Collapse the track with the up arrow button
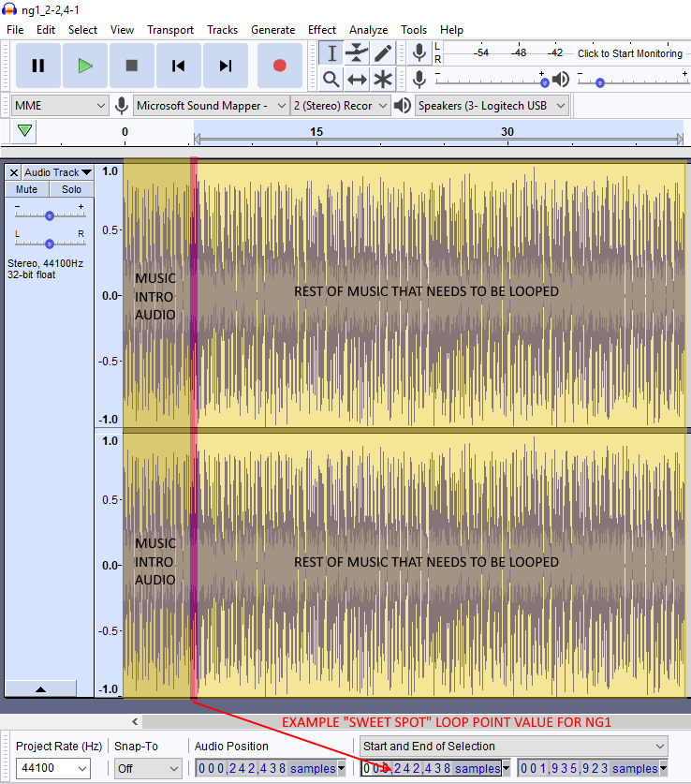This screenshot has height=784, width=691. [41, 689]
